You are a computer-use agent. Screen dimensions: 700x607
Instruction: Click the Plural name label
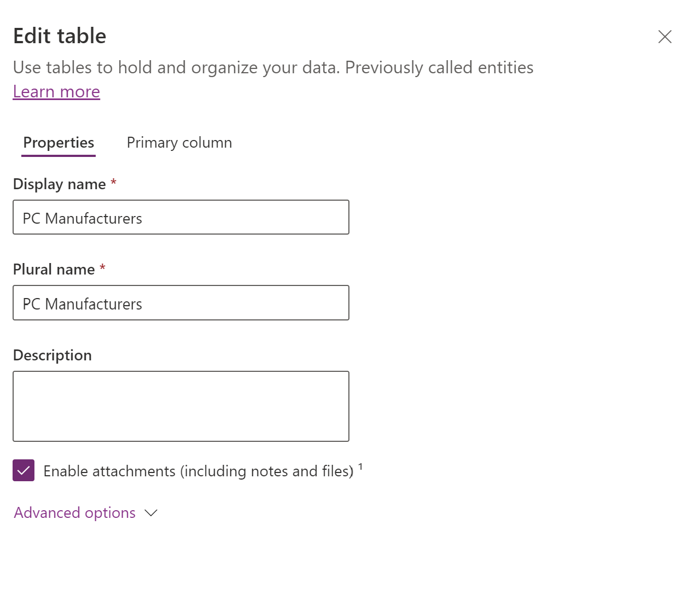point(54,270)
